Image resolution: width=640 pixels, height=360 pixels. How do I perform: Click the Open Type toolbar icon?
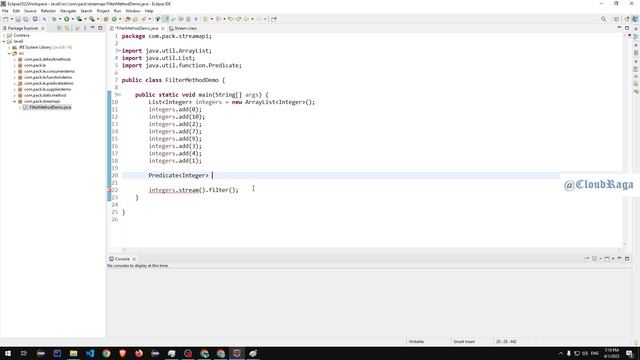click(x=128, y=19)
